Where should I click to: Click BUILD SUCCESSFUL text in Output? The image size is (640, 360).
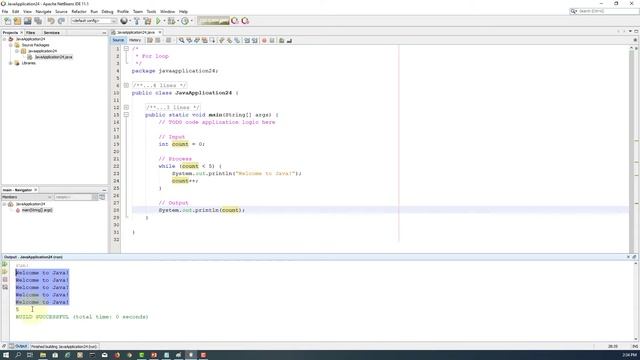tap(42, 317)
